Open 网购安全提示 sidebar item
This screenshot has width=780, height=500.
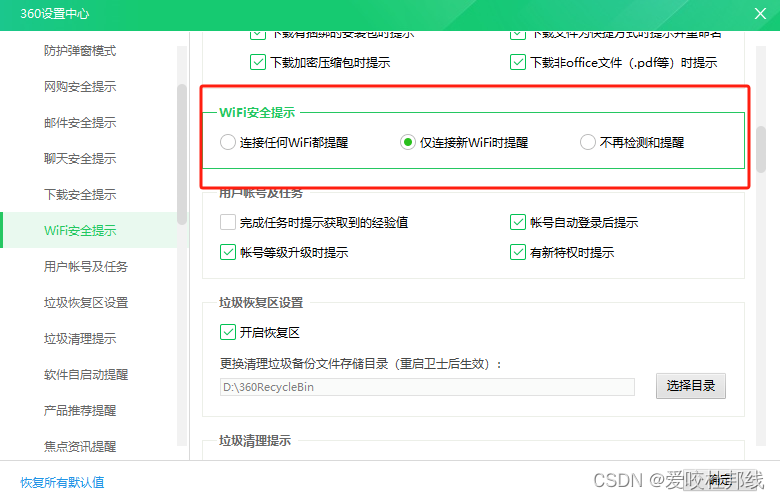click(x=80, y=87)
